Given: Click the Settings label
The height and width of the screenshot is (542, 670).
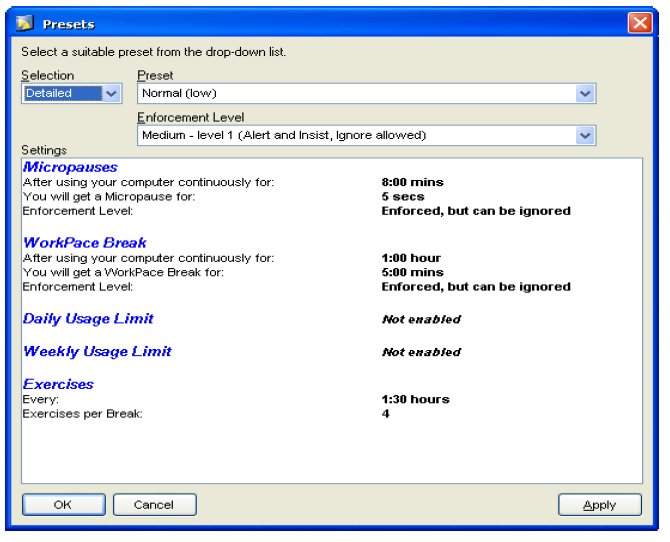Looking at the screenshot, I should 44,150.
